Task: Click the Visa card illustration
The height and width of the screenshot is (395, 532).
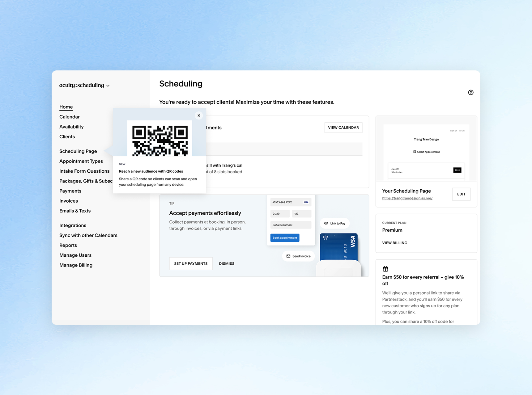Action: 338,246
